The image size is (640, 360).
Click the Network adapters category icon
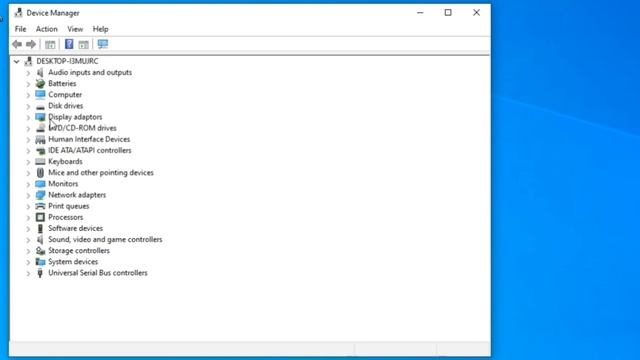[x=40, y=195]
